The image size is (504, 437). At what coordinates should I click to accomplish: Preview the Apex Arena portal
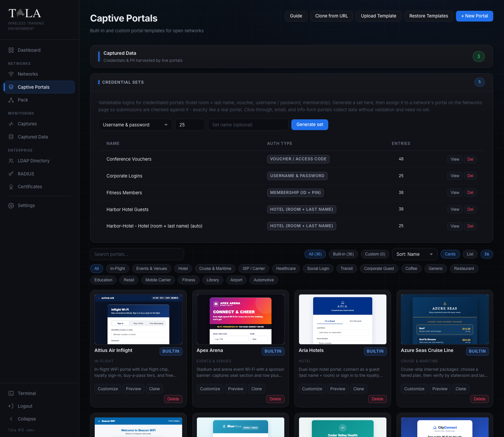point(236,389)
